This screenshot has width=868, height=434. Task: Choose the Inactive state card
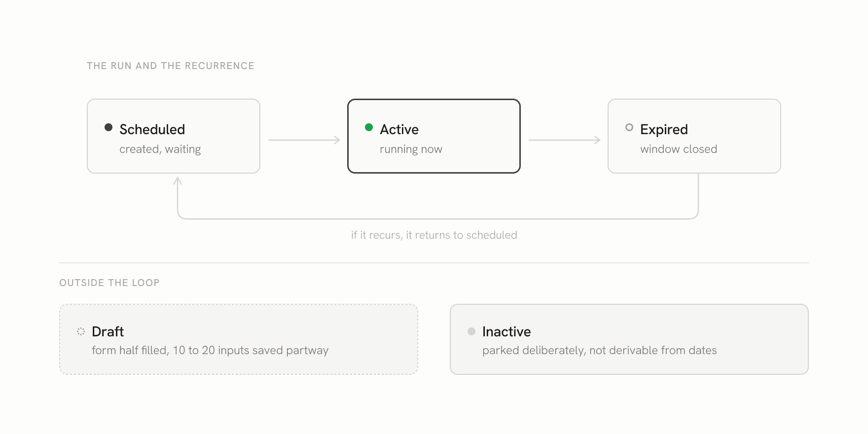click(629, 339)
